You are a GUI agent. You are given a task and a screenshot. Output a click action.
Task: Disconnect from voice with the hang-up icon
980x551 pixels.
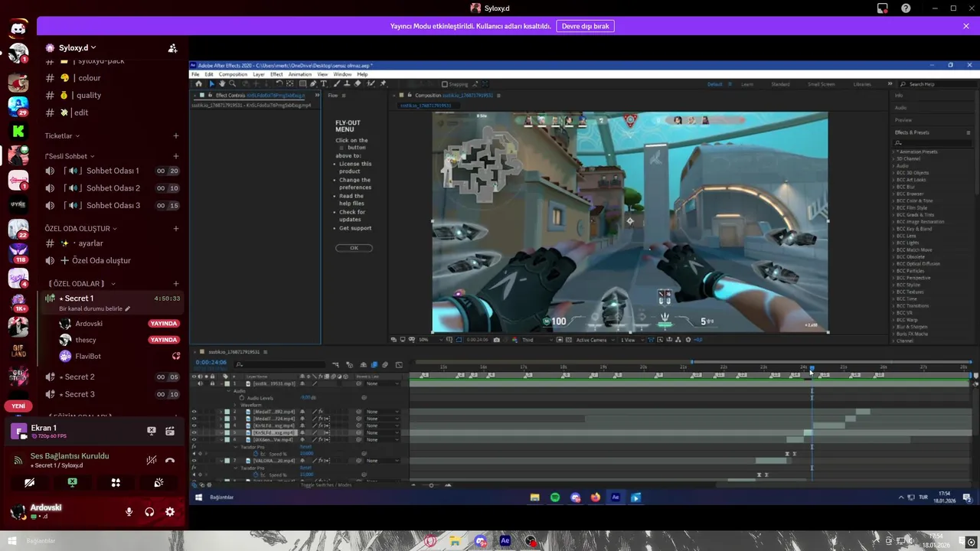[x=170, y=460]
